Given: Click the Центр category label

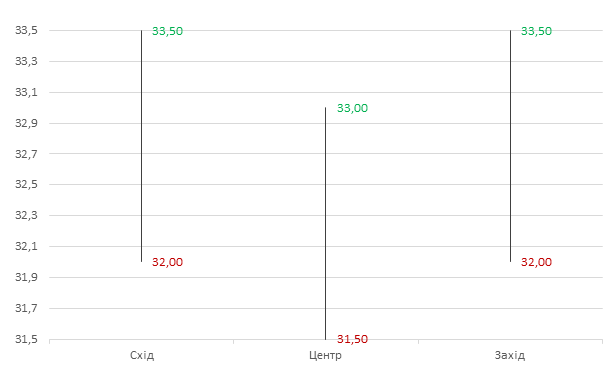Looking at the screenshot, I should tap(325, 355).
